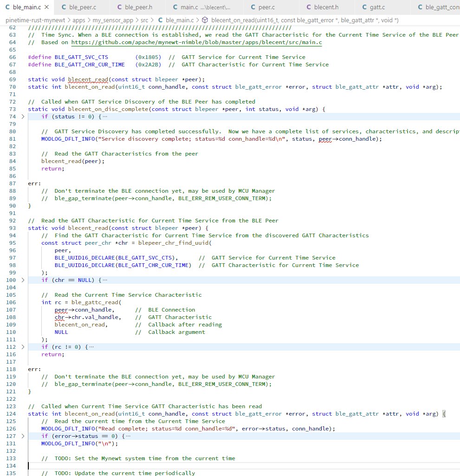Click the C icon on the main.c tab
Screen dimensions: 460x476
point(175,7)
